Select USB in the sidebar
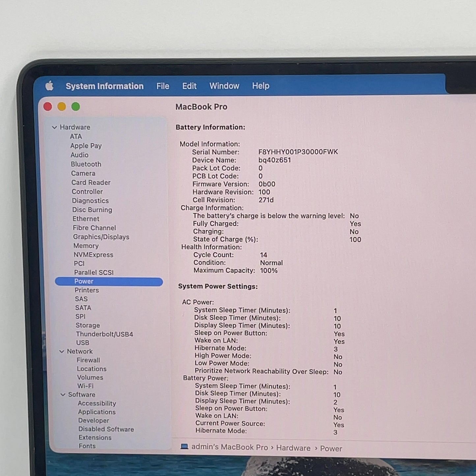The width and height of the screenshot is (476, 476). (x=83, y=343)
